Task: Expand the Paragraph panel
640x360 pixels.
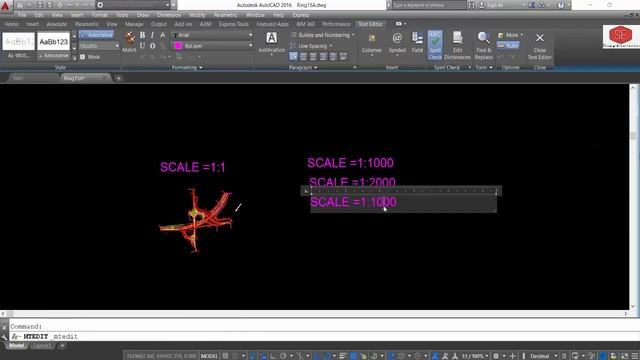Action: point(303,67)
